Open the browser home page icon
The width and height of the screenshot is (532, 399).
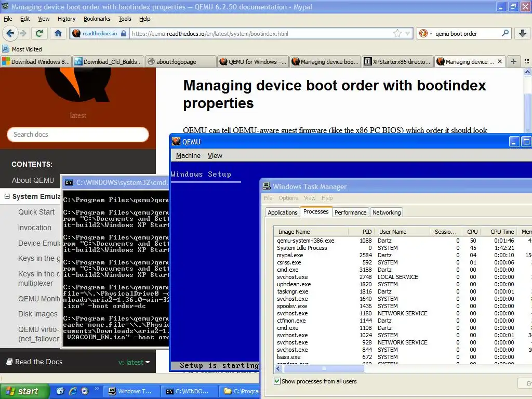click(x=58, y=33)
